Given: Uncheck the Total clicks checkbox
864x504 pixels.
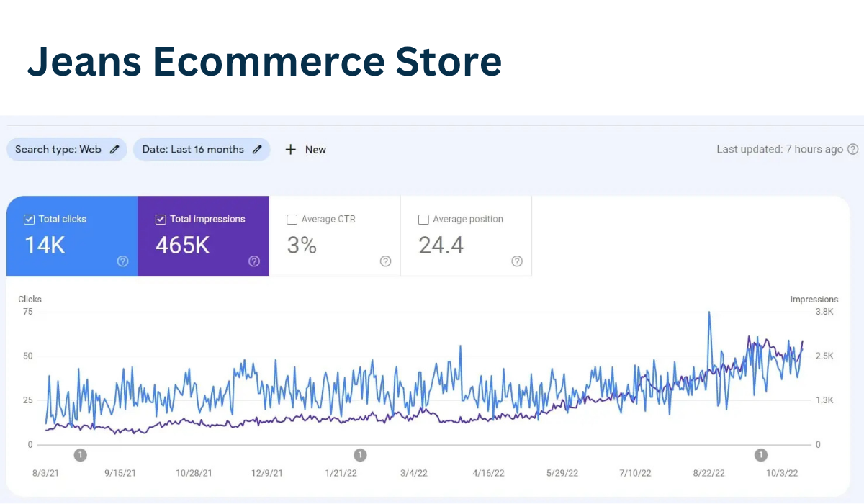Looking at the screenshot, I should 30,219.
